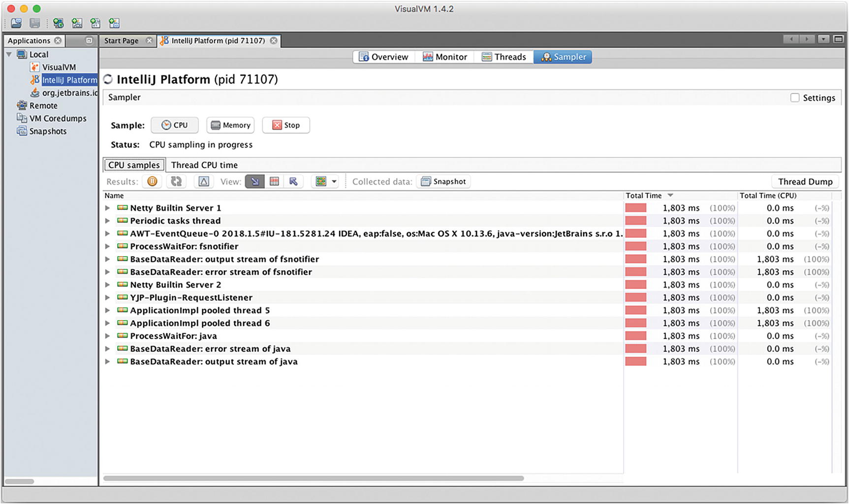
Task: Open the document list dropdown arrow
Action: (x=823, y=39)
